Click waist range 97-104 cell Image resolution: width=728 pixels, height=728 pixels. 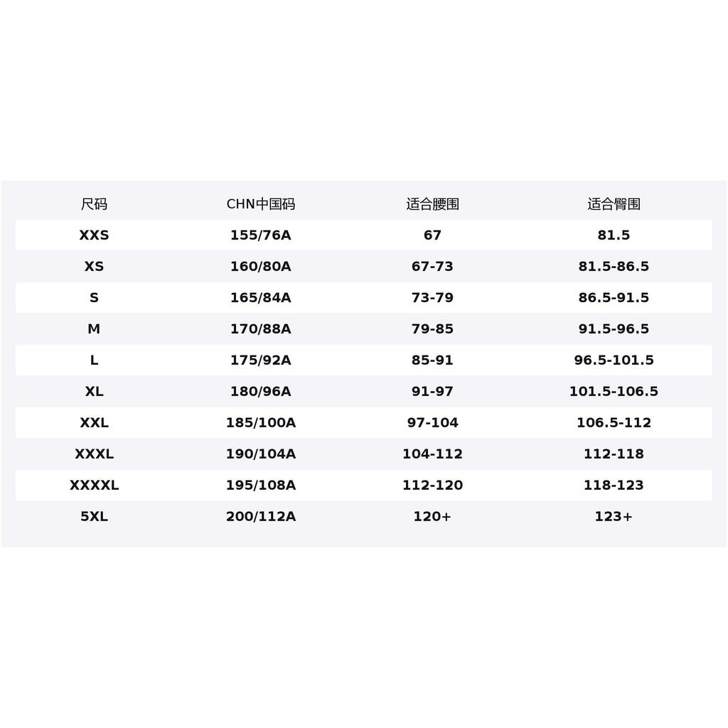pos(432,422)
